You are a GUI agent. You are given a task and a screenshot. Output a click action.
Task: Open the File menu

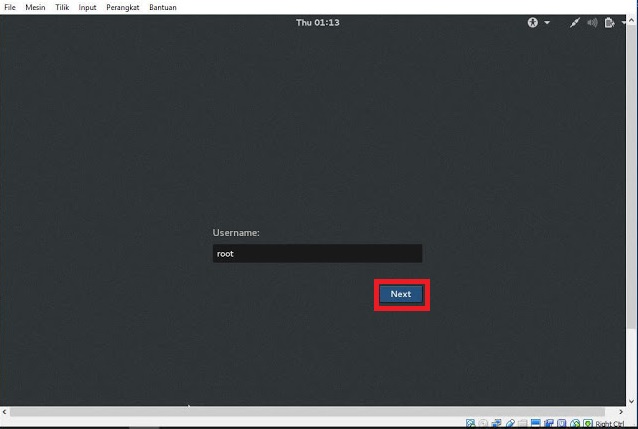tap(10, 7)
